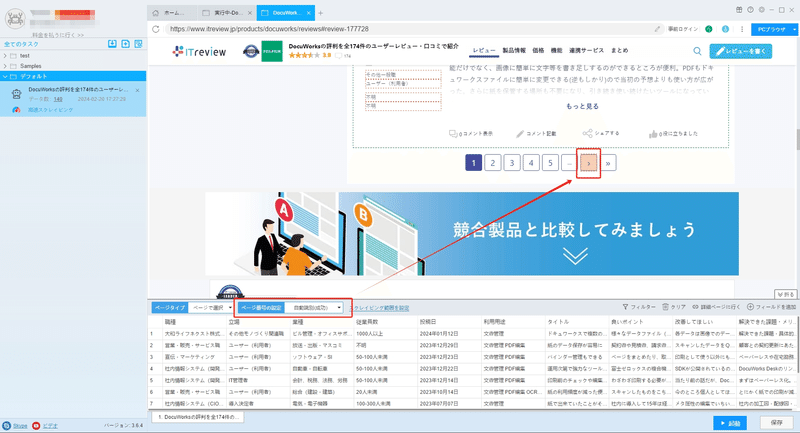Open the PCブラウザ dropdown arrow
Image resolution: width=800 pixels, height=433 pixels.
click(x=794, y=30)
